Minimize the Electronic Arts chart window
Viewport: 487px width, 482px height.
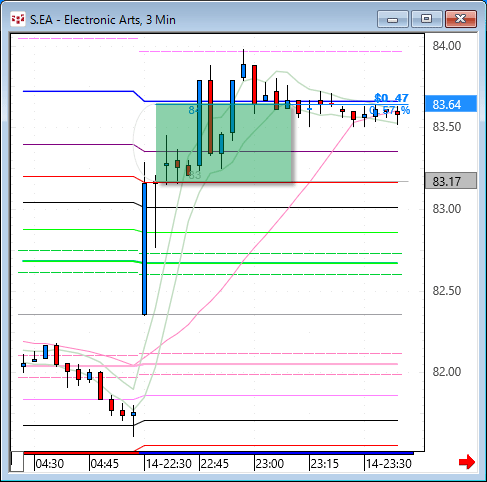[393, 19]
